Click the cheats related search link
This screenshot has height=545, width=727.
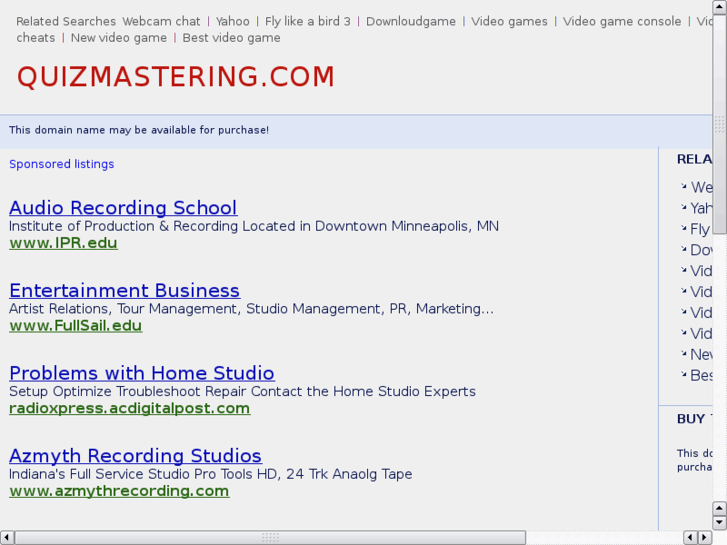click(x=36, y=38)
